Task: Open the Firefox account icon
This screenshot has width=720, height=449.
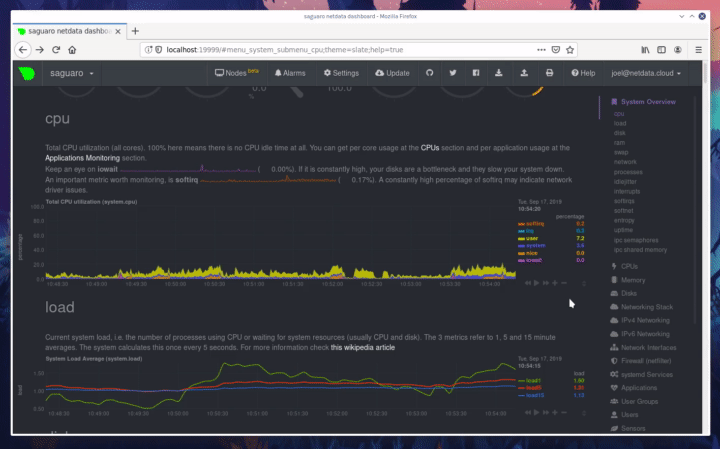Action: [678, 50]
